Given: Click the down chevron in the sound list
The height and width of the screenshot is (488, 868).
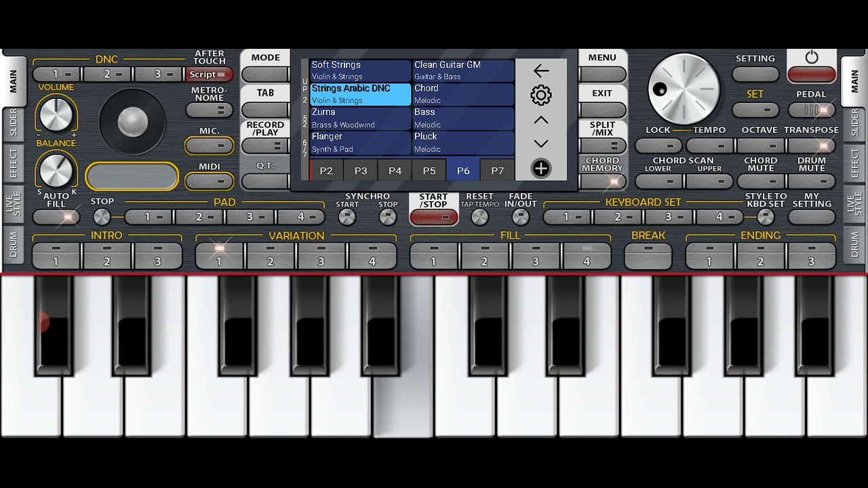Looking at the screenshot, I should click(x=541, y=144).
